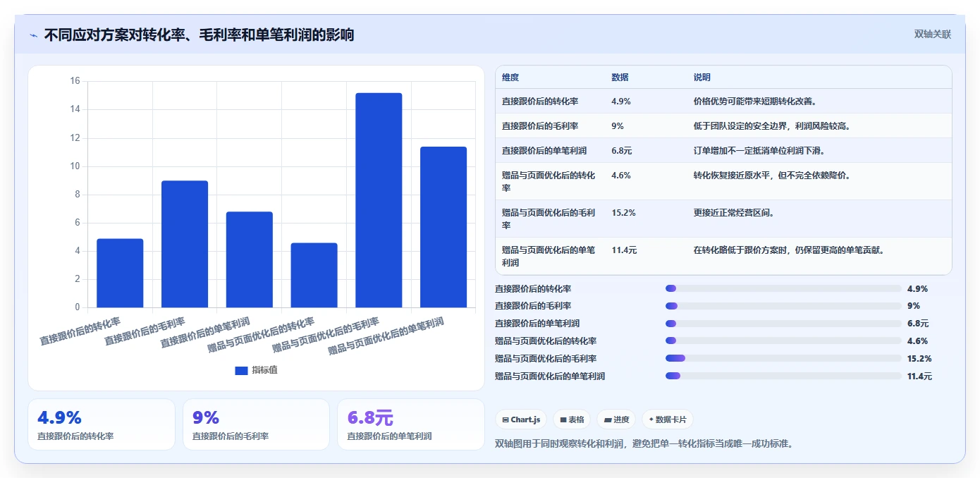Click the page title 不同应对方案对转化率、毛利率和单笔利润的影响
Viewport: 980px width, 478px height.
199,35
